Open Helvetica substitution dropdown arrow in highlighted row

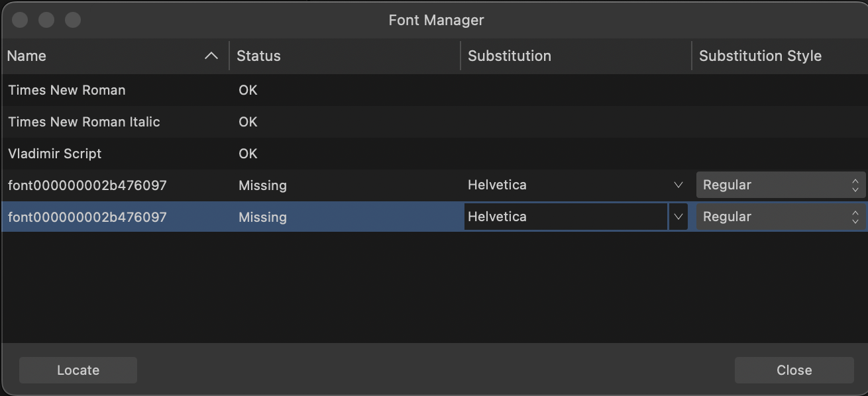pyautogui.click(x=678, y=217)
